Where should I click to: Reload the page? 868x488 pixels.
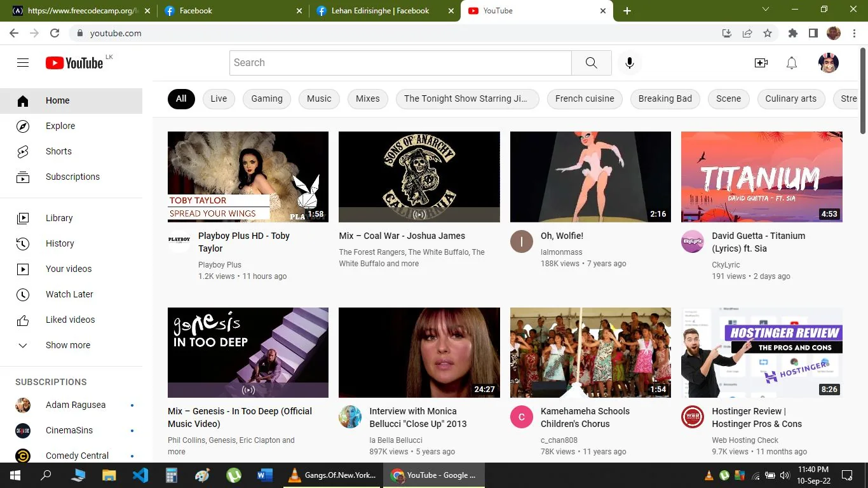[55, 33]
